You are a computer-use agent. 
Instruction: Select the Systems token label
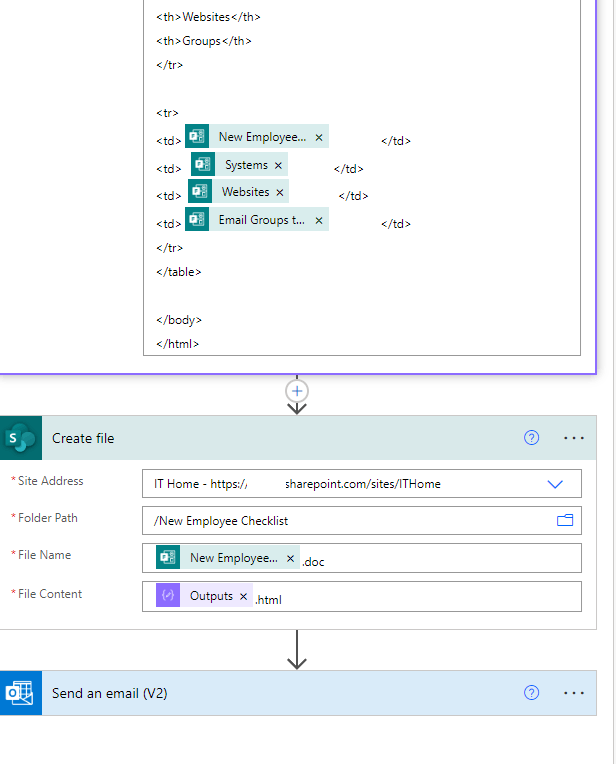(x=246, y=165)
